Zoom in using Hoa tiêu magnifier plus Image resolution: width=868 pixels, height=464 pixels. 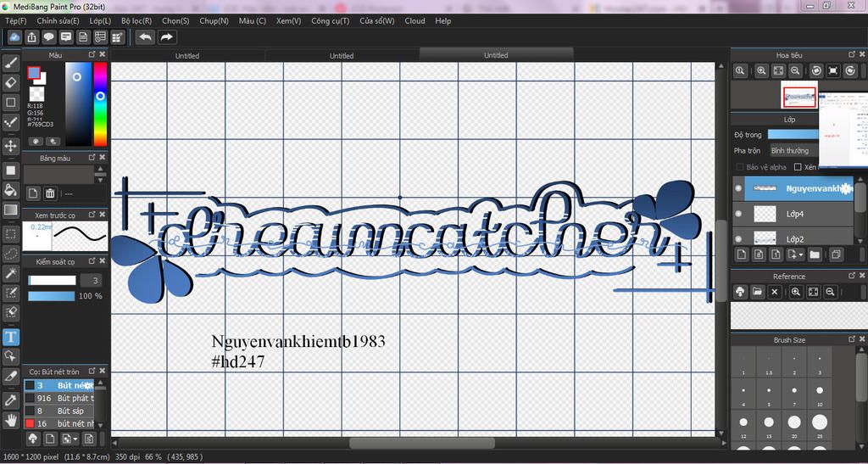[x=762, y=71]
